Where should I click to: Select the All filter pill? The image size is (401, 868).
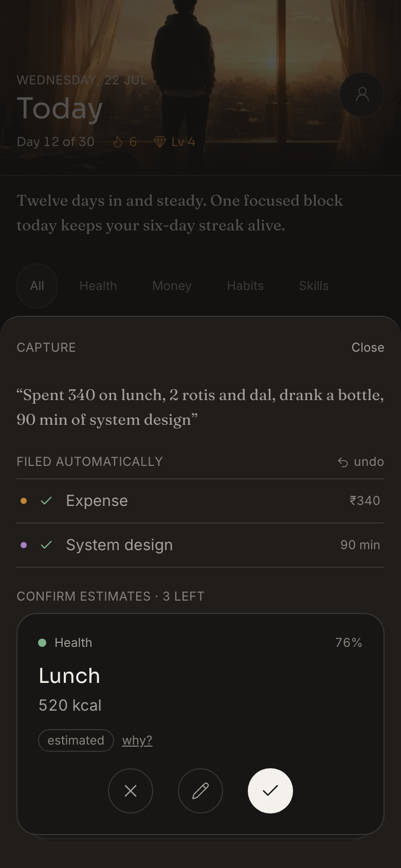click(x=37, y=286)
